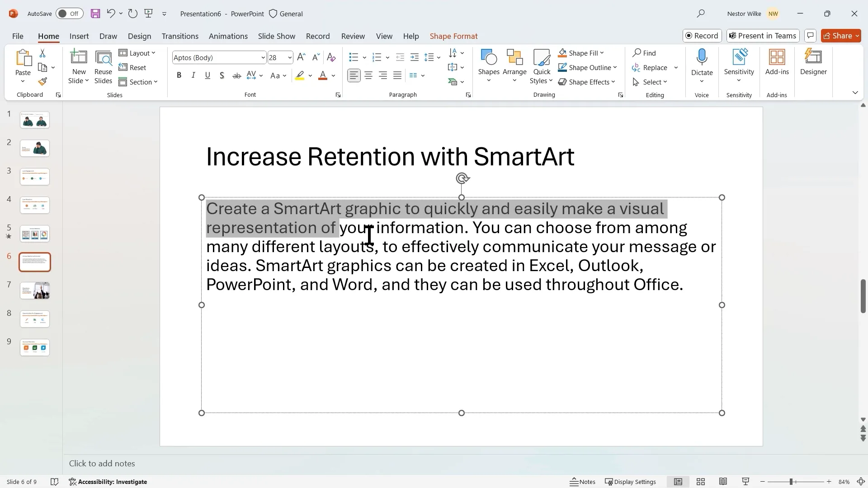Click the Share button
868x488 pixels.
point(841,36)
